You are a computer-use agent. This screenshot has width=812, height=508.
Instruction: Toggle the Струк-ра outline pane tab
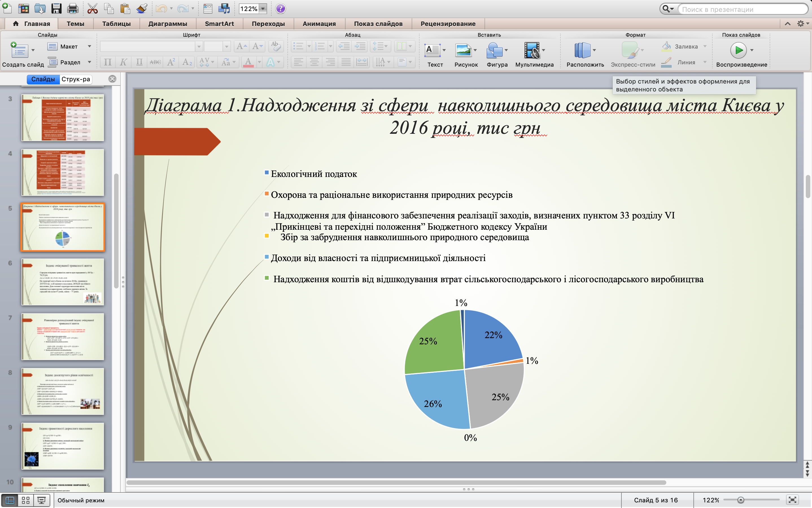point(76,79)
